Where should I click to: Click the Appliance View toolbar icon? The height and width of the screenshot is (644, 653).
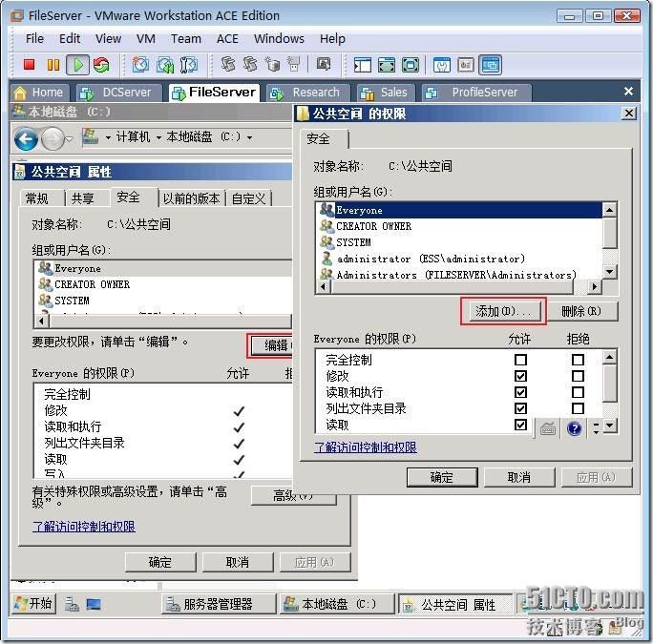(466, 65)
